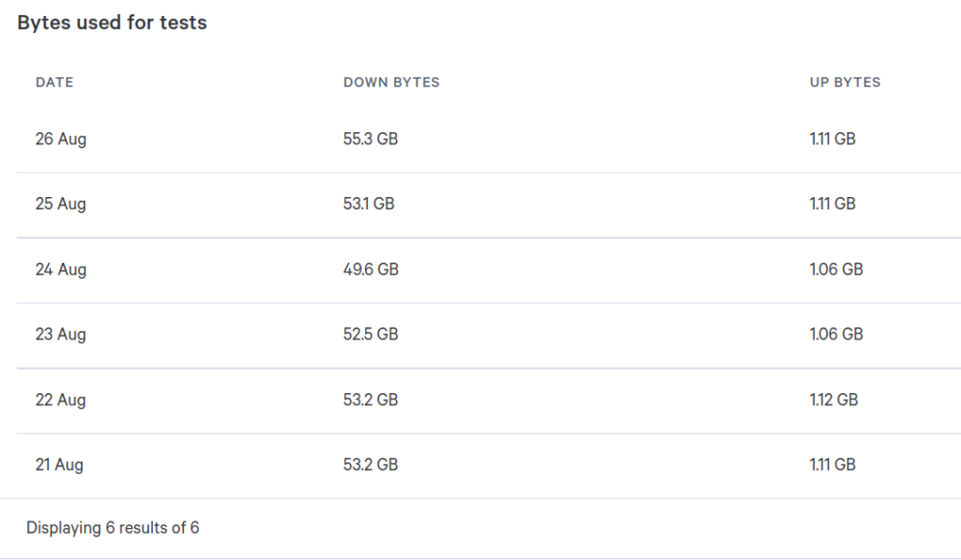Click the DOWN BYTES column header

click(391, 83)
